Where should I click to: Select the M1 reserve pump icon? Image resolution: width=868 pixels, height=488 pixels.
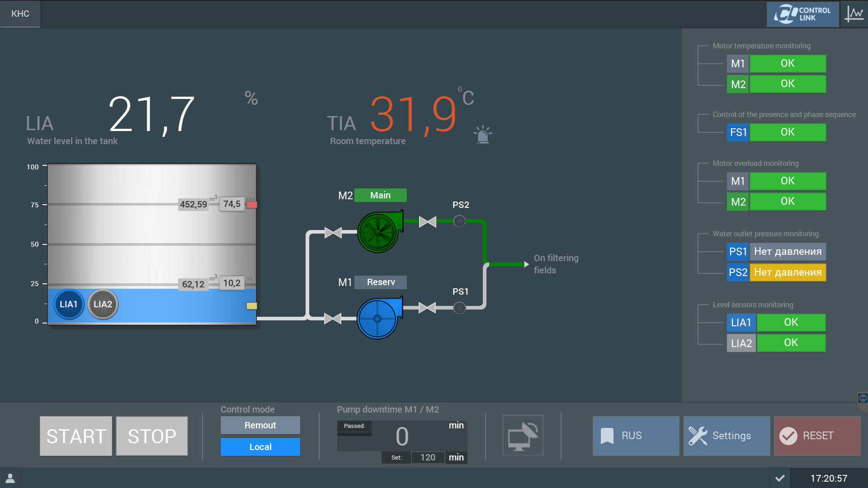tap(379, 318)
